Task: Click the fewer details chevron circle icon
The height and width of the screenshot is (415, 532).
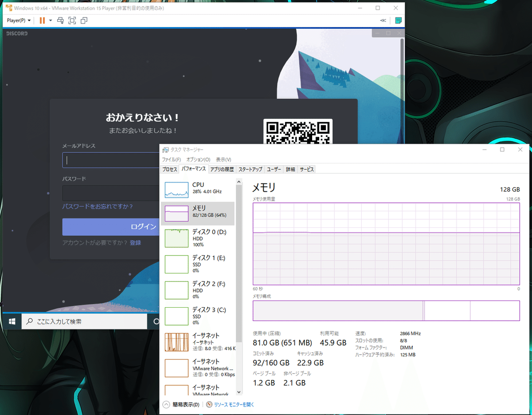Action: (x=166, y=404)
